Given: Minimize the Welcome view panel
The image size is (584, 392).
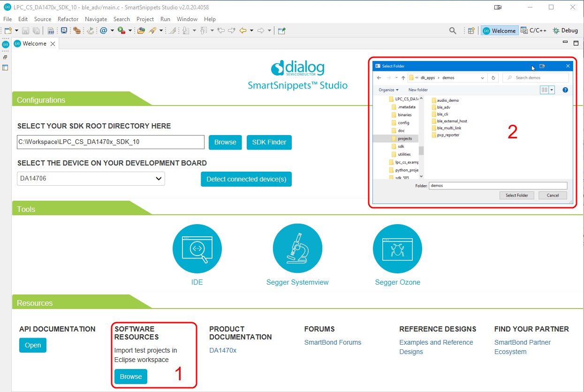Looking at the screenshot, I should pos(565,43).
